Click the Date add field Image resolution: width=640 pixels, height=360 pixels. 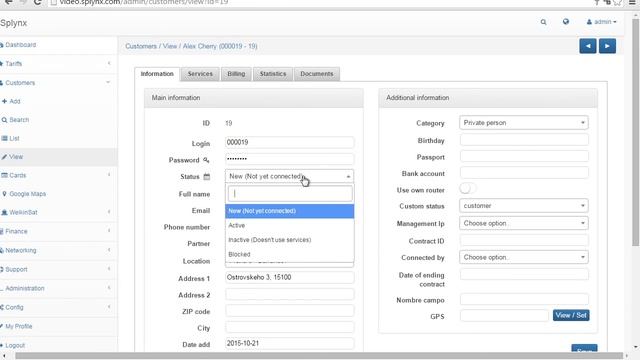pyautogui.click(x=289, y=343)
